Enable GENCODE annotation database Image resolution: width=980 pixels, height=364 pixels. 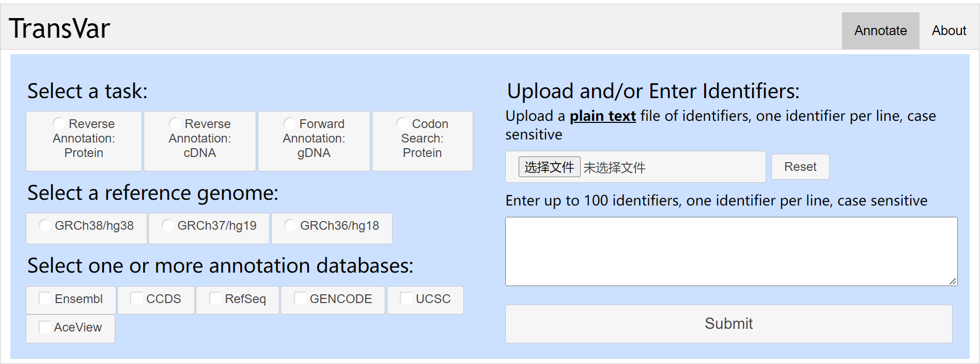click(300, 298)
